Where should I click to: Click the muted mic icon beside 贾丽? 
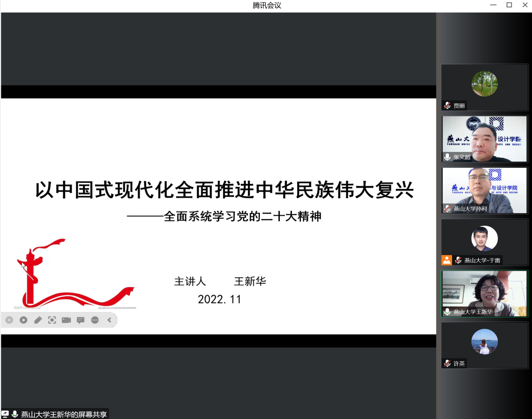pos(447,106)
